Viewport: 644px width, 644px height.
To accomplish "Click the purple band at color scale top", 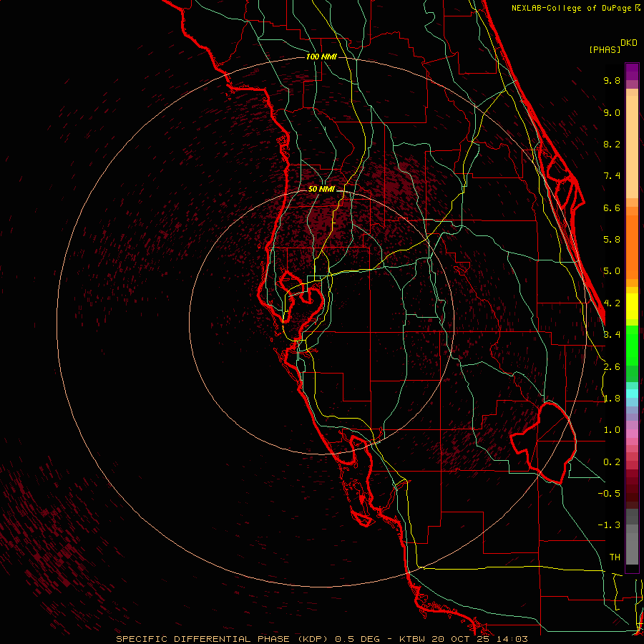I will coord(632,72).
